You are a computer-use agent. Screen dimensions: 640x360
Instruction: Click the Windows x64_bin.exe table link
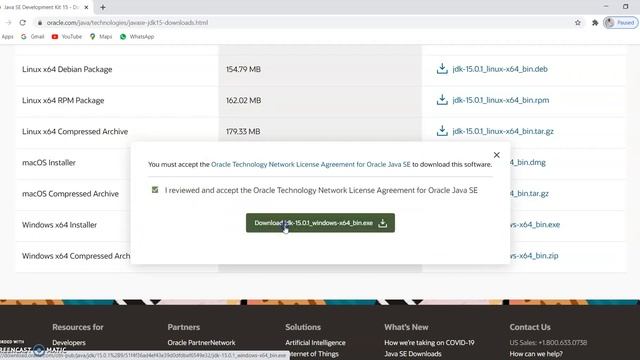(535, 224)
